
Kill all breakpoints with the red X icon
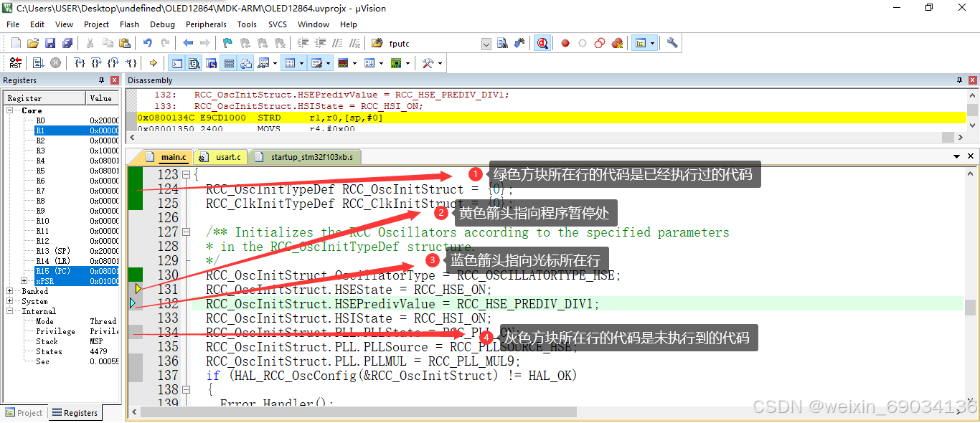coord(617,43)
